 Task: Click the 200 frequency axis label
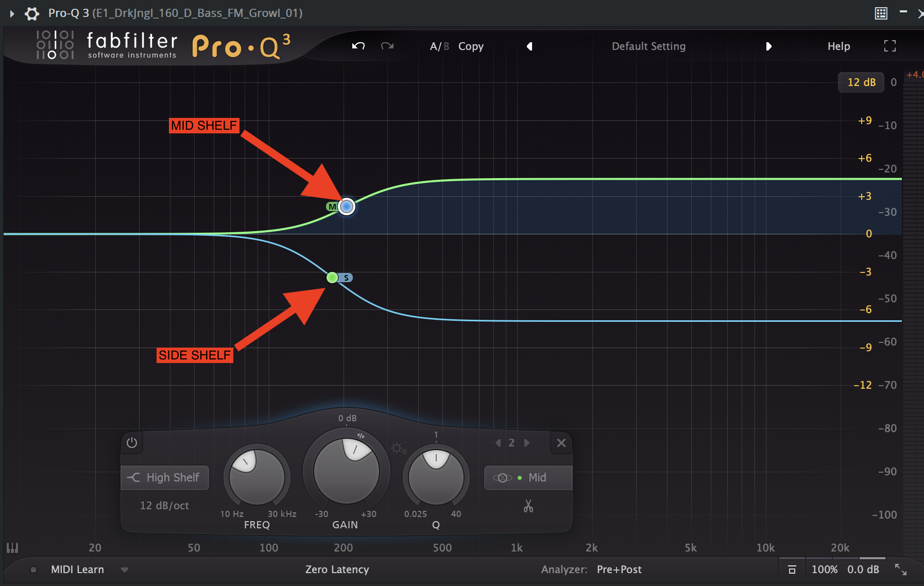344,548
